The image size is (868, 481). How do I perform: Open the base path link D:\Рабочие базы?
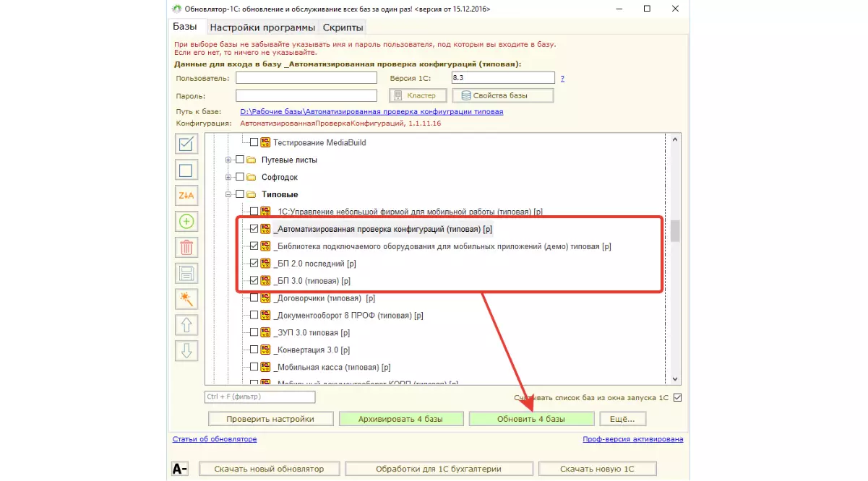tap(371, 112)
